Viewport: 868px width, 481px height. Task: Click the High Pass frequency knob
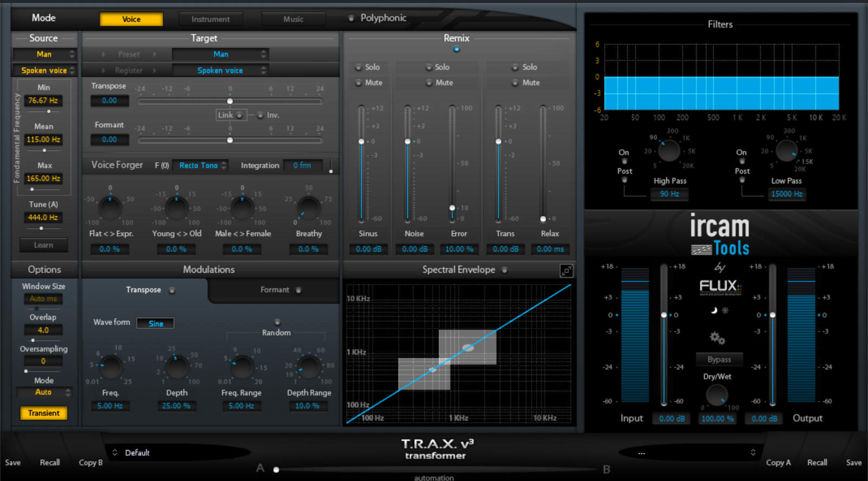coord(669,151)
